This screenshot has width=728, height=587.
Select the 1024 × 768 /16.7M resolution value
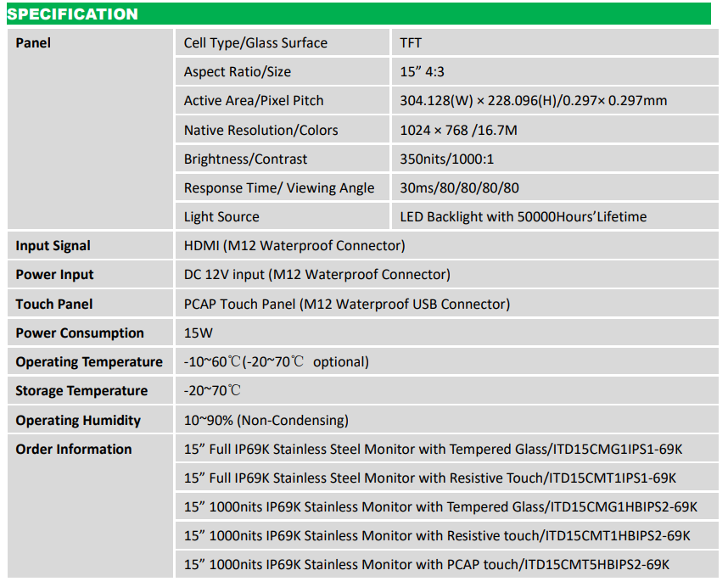[x=458, y=130]
